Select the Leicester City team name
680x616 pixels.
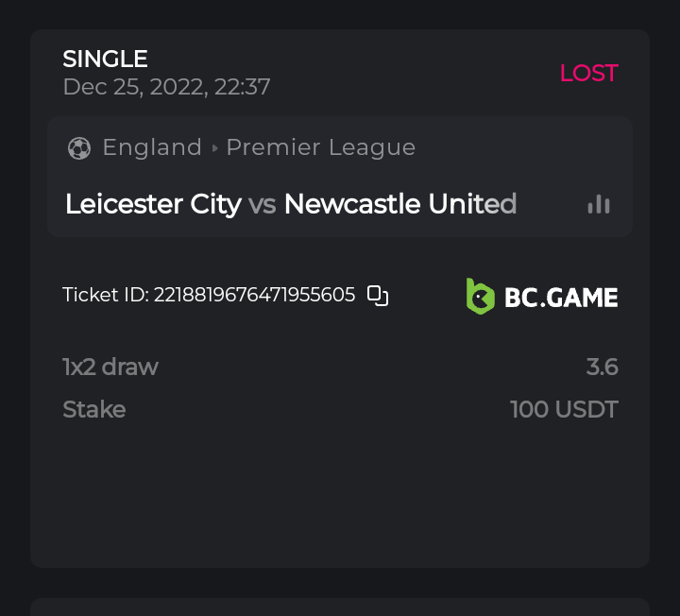(153, 204)
